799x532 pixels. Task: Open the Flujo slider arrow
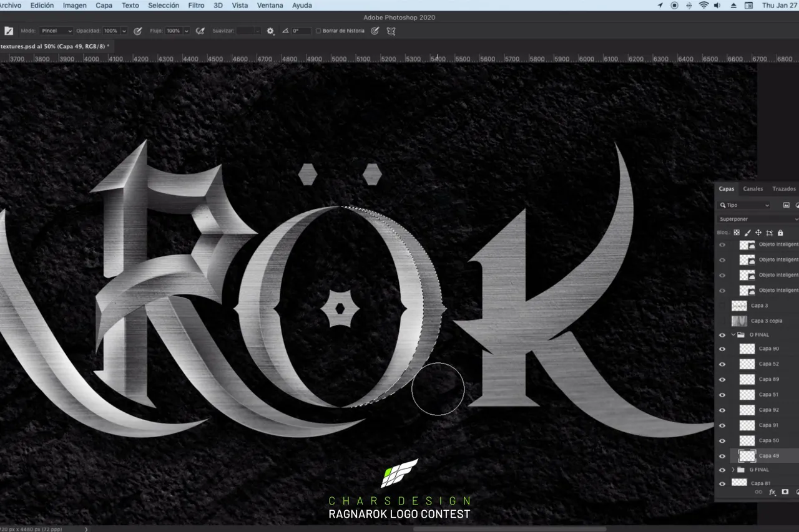187,31
